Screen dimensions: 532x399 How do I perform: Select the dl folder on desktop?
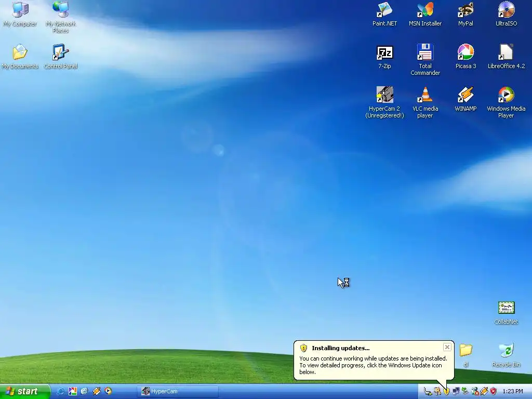[466, 355]
